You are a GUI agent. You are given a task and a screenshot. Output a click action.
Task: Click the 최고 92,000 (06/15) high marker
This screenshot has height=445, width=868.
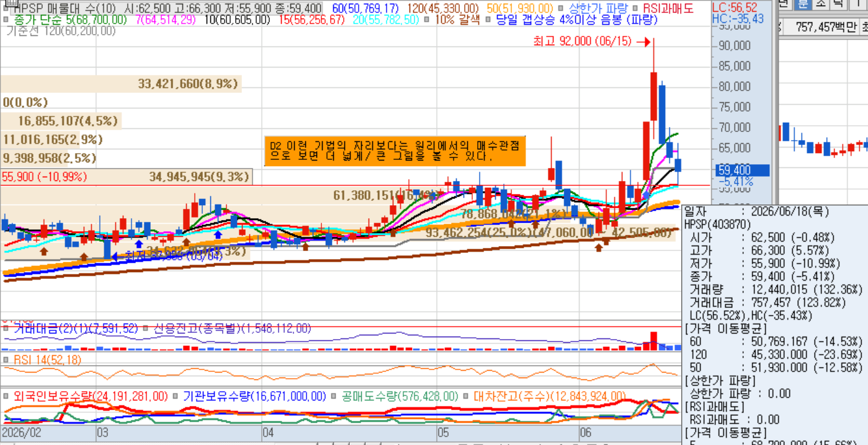pyautogui.click(x=582, y=42)
